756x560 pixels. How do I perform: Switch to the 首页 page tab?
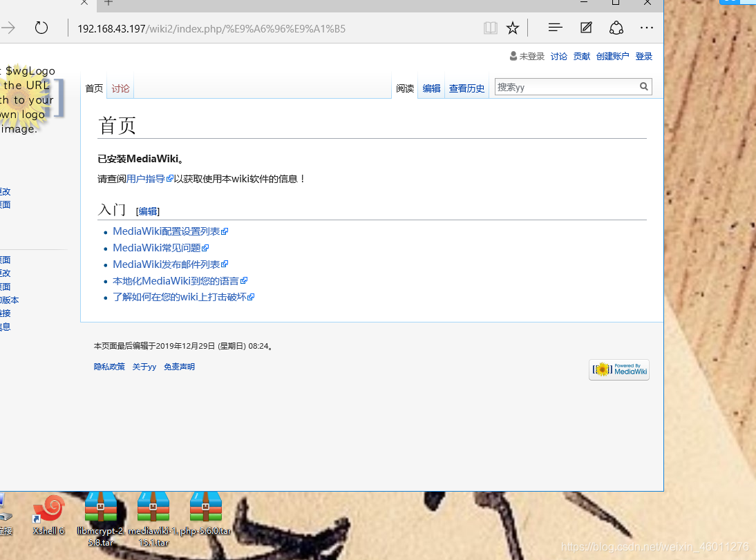click(x=94, y=88)
